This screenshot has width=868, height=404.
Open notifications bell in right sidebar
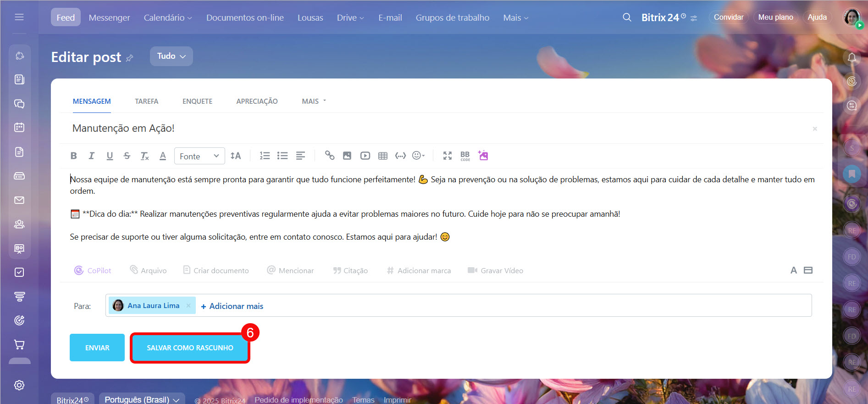tap(851, 58)
